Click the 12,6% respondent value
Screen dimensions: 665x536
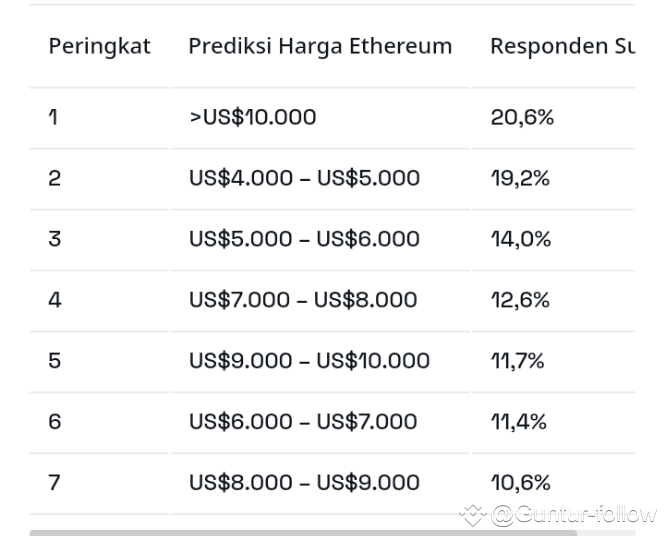(x=520, y=300)
